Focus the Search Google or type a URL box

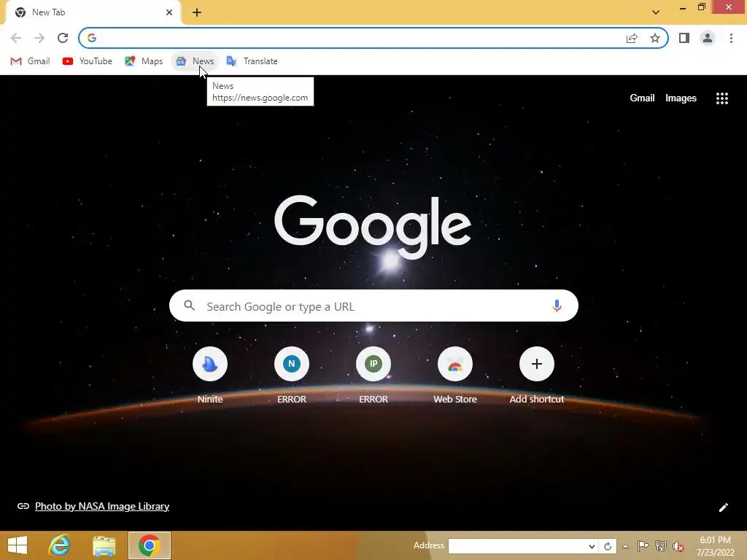pyautogui.click(x=373, y=306)
